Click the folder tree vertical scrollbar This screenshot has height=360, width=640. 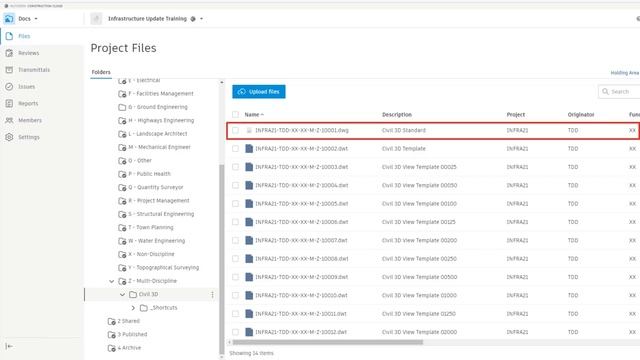click(222, 259)
